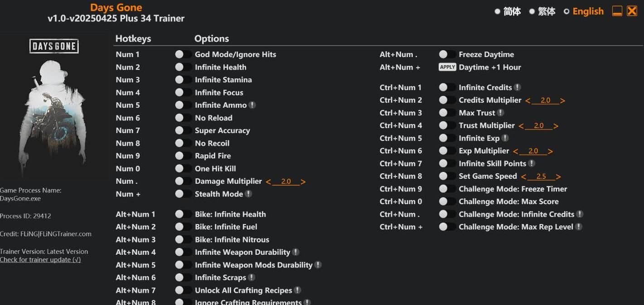The height and width of the screenshot is (305, 644).
Task: Increase the Set Game Speed value
Action: coord(558,176)
